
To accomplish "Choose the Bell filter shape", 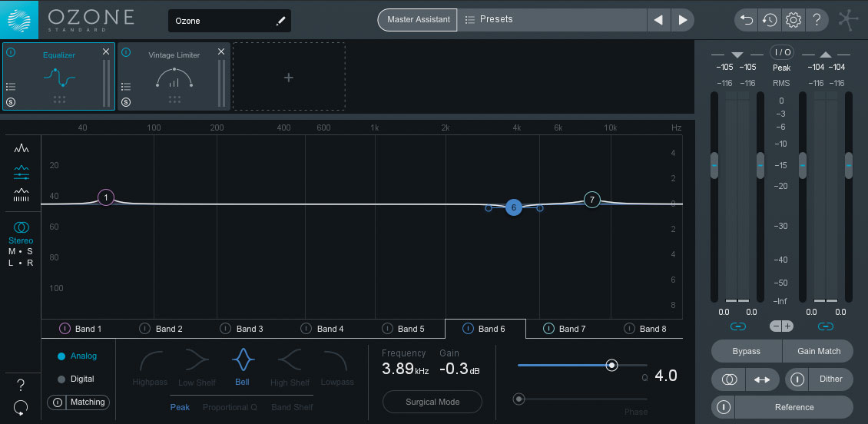I will (243, 367).
